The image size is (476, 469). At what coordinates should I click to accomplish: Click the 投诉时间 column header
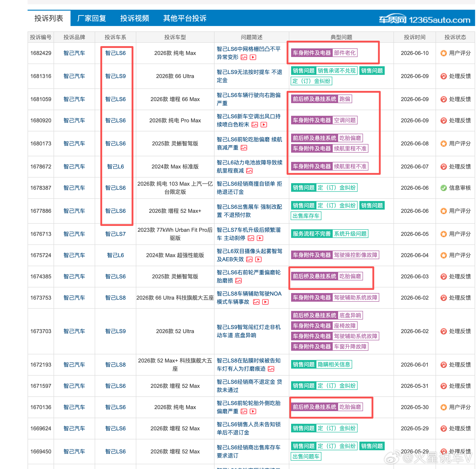coord(415,37)
